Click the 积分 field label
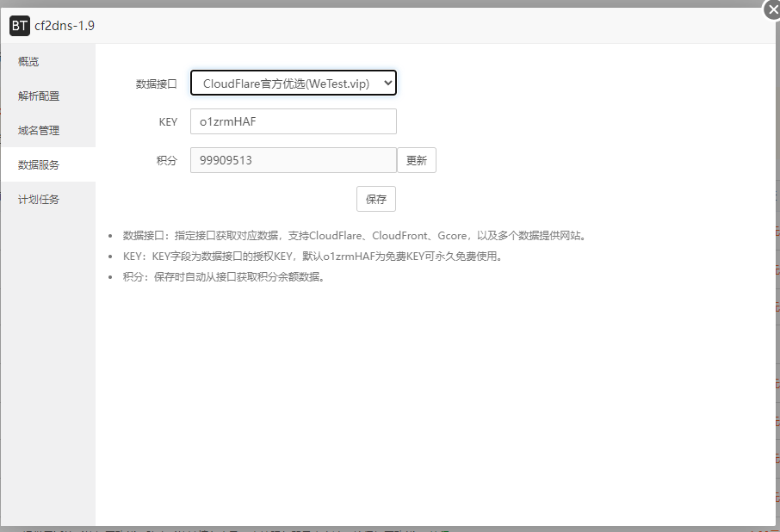 click(167, 161)
